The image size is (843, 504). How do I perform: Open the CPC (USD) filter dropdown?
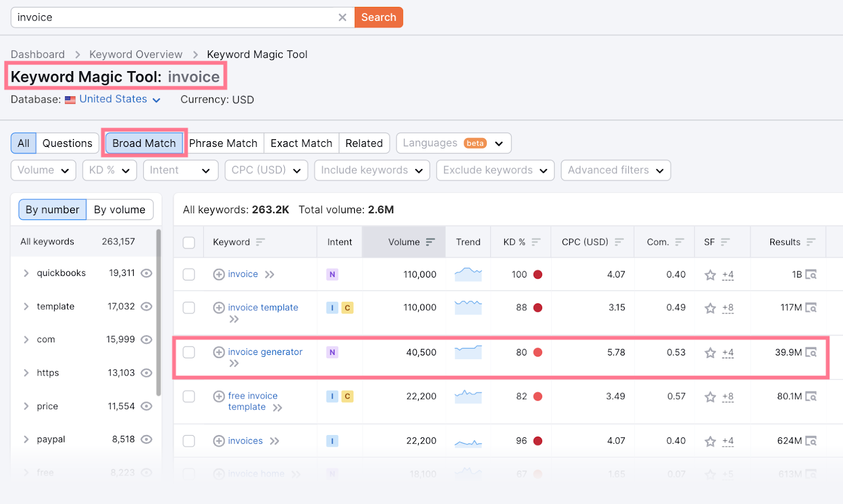(x=266, y=170)
